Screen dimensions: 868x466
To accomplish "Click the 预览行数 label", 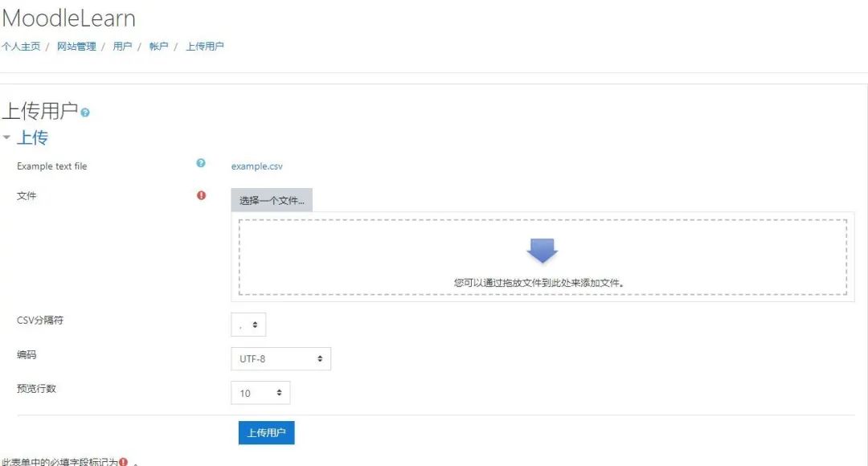I will (x=36, y=389).
